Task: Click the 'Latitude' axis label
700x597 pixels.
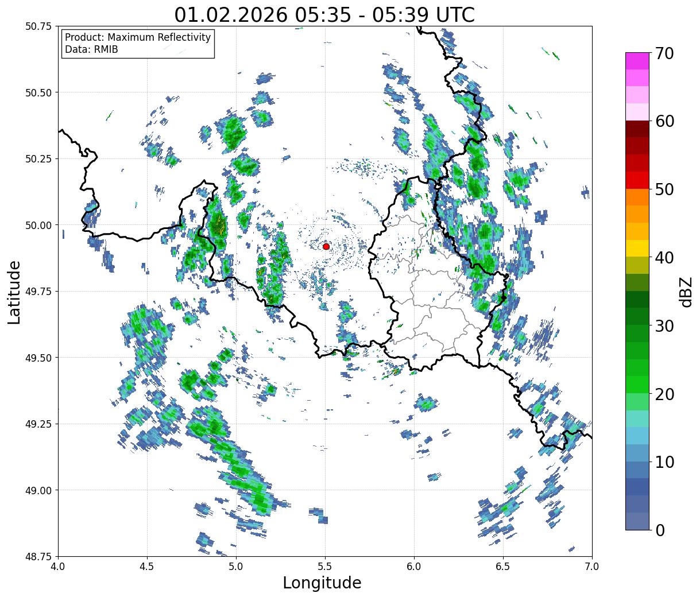Action: [x=14, y=292]
